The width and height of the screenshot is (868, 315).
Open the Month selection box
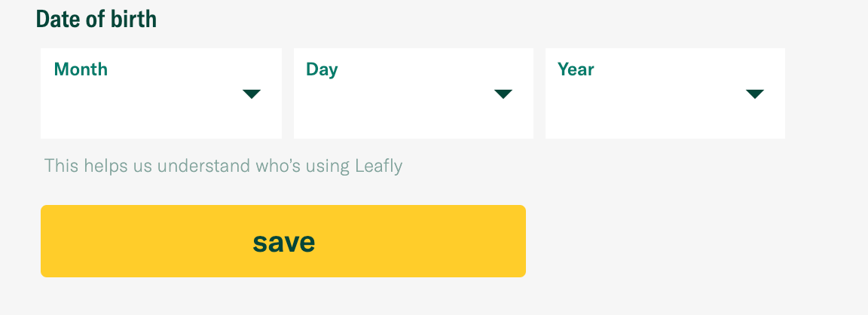[x=161, y=93]
